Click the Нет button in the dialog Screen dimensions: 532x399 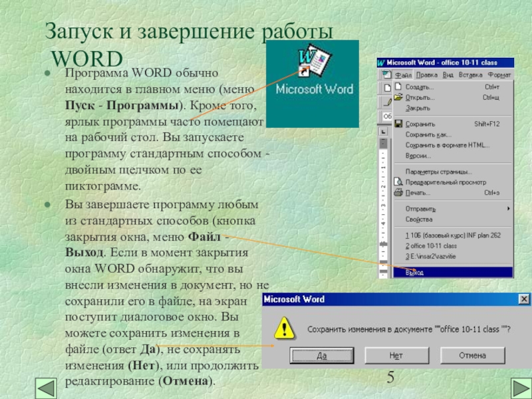point(396,356)
